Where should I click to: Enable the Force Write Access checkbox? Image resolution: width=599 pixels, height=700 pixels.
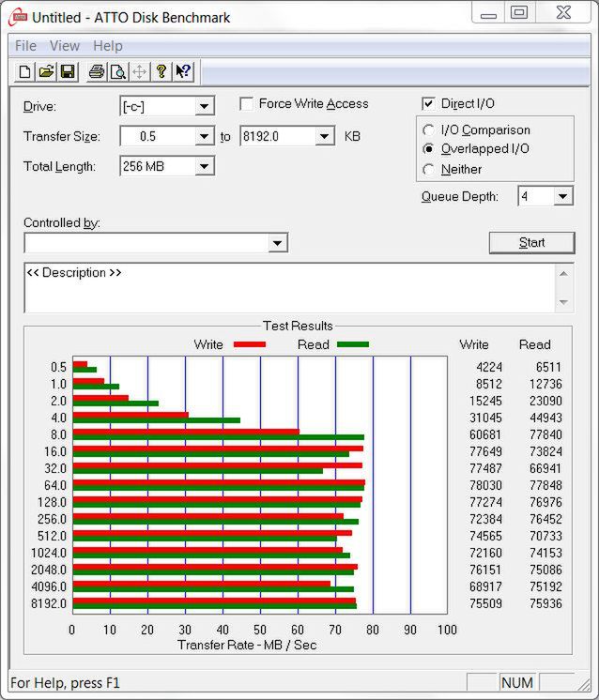tap(247, 104)
